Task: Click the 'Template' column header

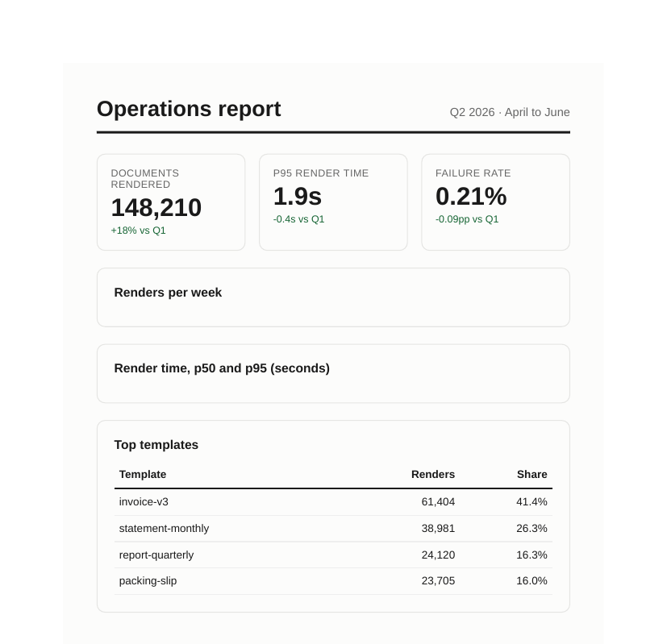Action: pos(143,475)
